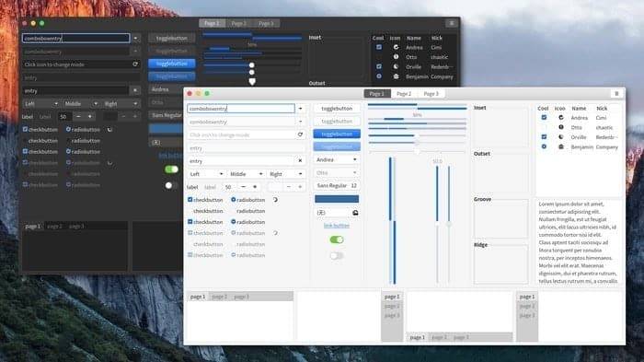Click the clear X icon in light window entry
Image resolution: width=644 pixels, height=362 pixels.
point(300,161)
